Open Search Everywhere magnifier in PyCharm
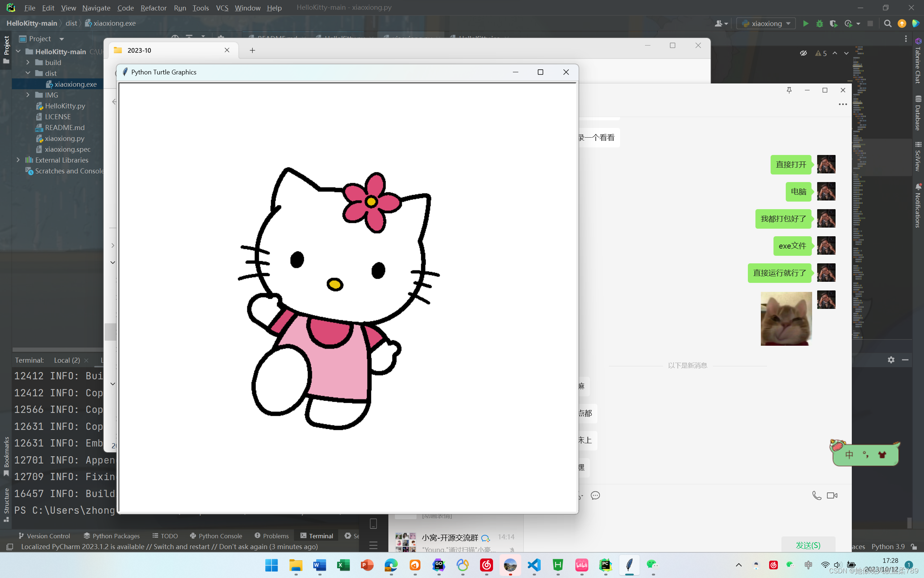This screenshot has width=924, height=578. click(x=888, y=23)
